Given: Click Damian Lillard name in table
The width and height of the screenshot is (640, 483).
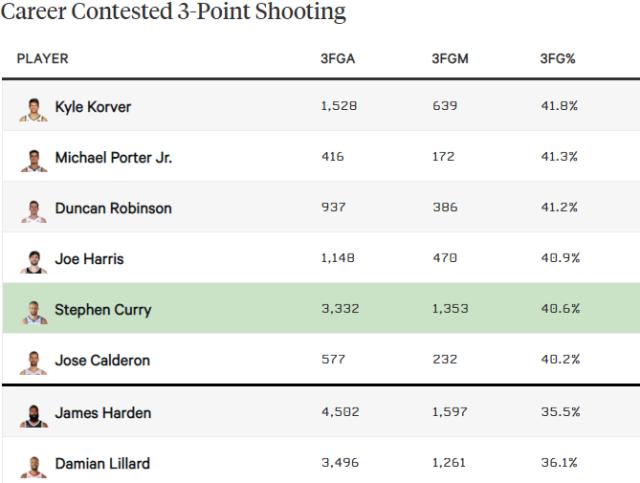Looking at the screenshot, I should (103, 464).
